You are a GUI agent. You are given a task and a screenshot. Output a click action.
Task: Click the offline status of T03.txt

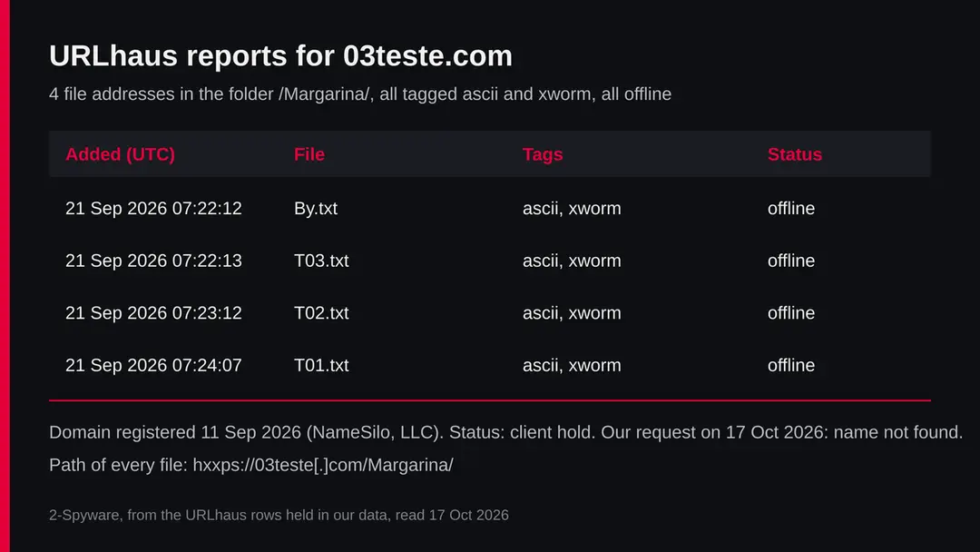(791, 261)
